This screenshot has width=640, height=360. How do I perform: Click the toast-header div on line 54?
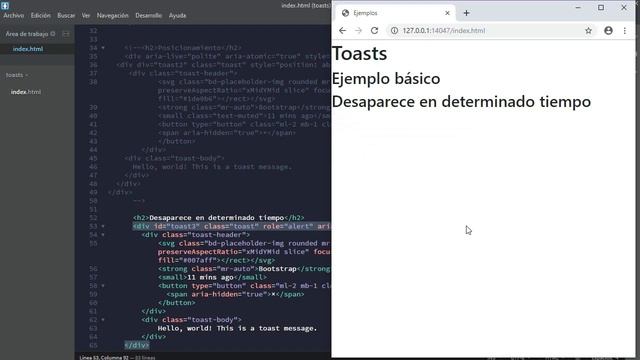196,235
